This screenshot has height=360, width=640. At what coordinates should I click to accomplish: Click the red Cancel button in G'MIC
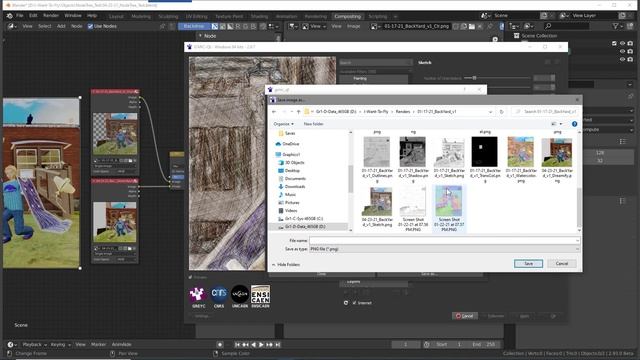click(464, 316)
